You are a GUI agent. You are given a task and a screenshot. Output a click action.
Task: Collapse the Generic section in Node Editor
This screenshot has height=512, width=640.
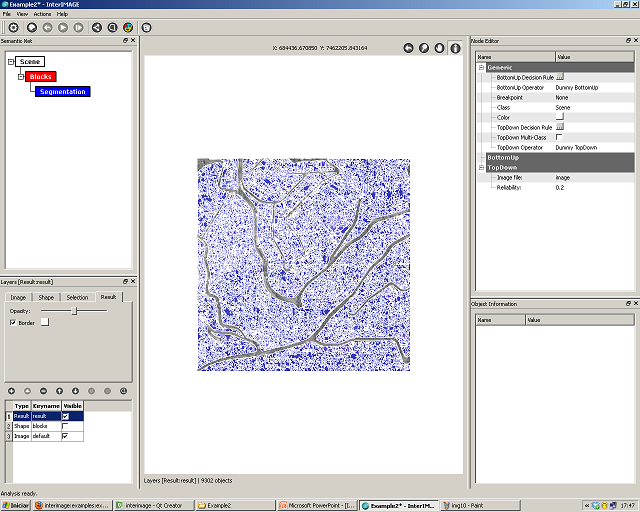(x=481, y=67)
